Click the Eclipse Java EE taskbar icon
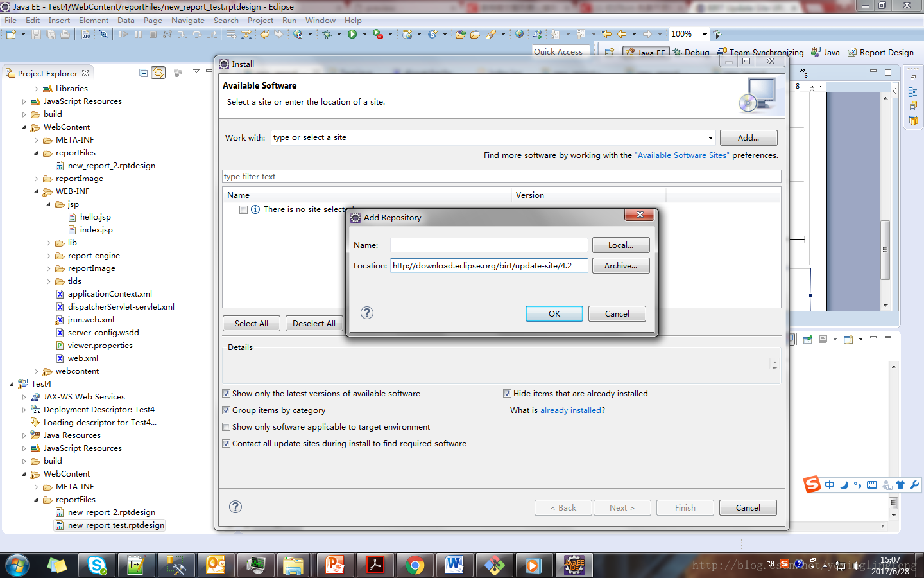The image size is (924, 578). point(574,565)
